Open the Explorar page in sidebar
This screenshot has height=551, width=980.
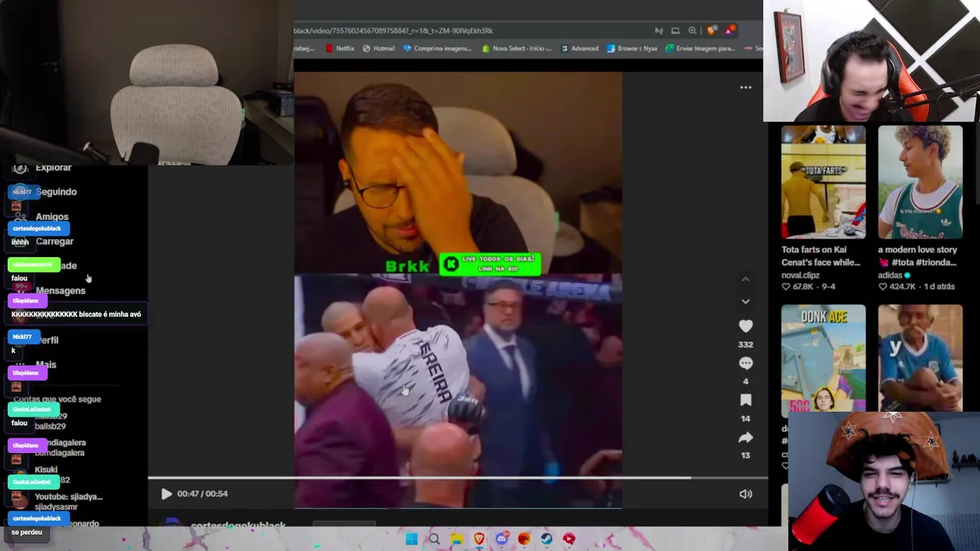tap(53, 168)
